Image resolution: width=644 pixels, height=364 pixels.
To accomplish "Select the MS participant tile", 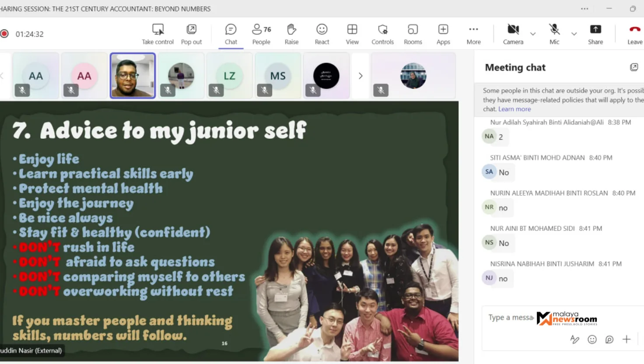I will [278, 76].
